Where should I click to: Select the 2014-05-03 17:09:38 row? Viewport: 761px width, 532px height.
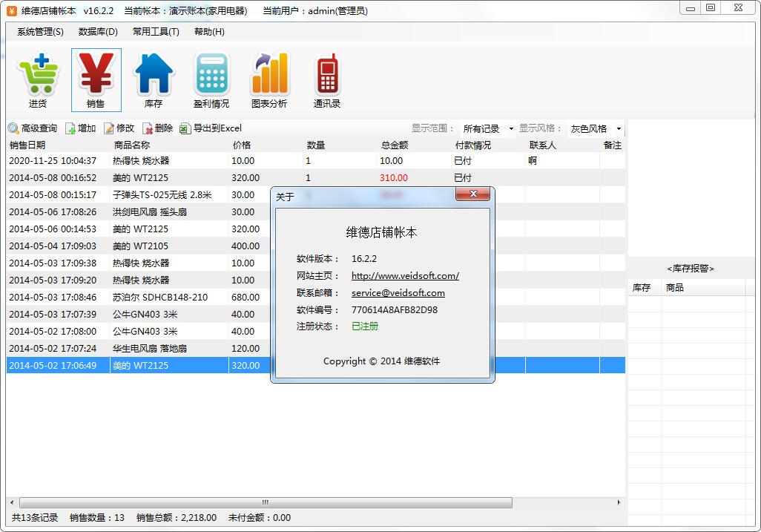[x=138, y=263]
